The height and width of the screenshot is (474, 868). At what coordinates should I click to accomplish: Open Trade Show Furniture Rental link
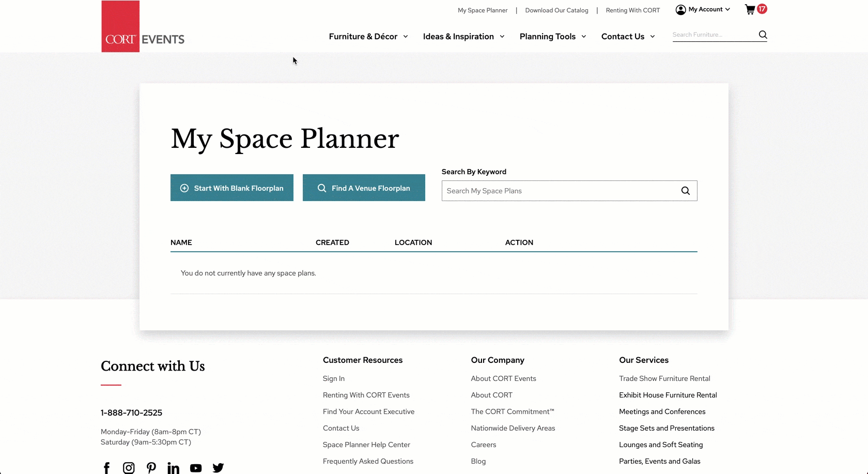tap(665, 378)
